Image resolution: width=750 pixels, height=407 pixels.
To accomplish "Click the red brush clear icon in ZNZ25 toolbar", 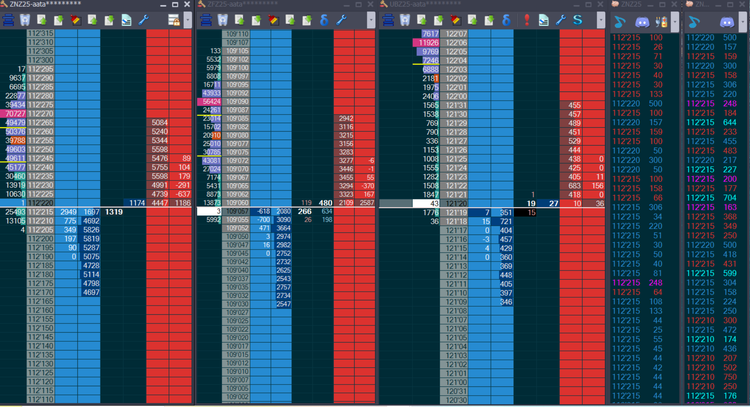I will (76, 20).
